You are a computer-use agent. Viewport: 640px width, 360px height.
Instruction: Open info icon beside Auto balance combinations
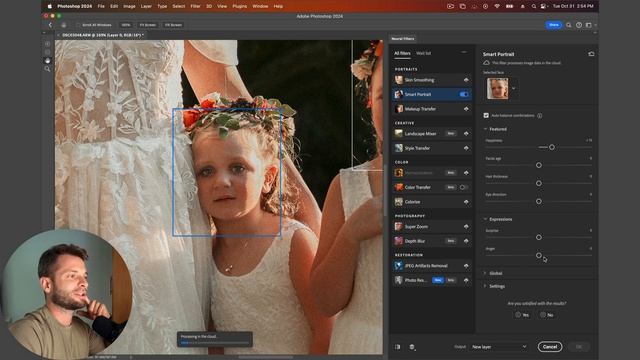[540, 116]
